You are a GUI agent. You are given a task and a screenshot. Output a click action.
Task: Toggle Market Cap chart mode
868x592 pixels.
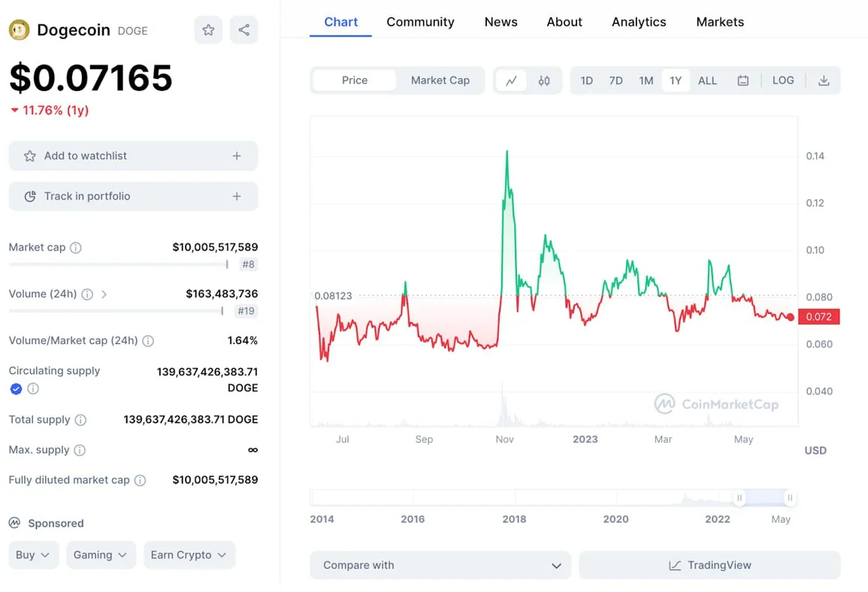pyautogui.click(x=440, y=81)
